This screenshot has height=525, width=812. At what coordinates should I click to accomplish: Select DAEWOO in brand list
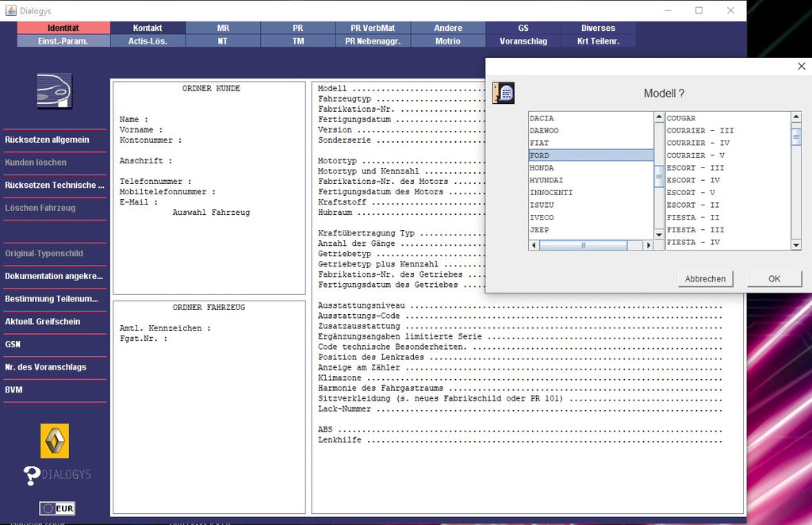[x=591, y=131]
